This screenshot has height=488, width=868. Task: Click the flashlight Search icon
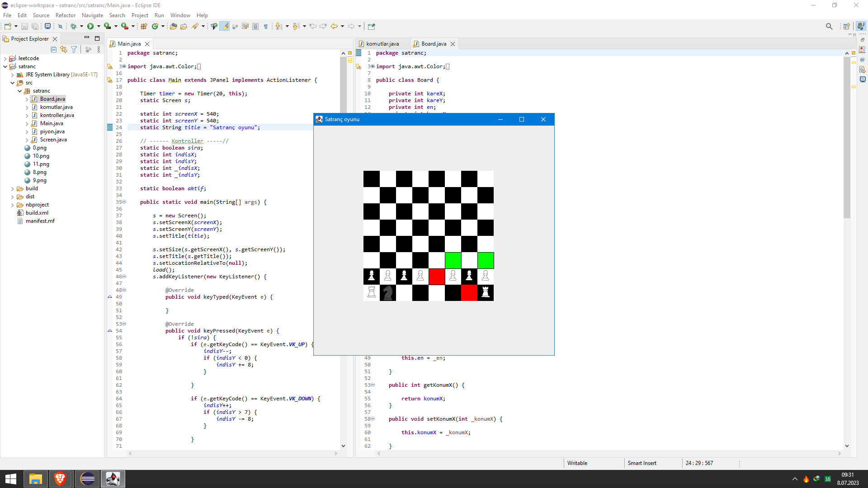click(195, 26)
